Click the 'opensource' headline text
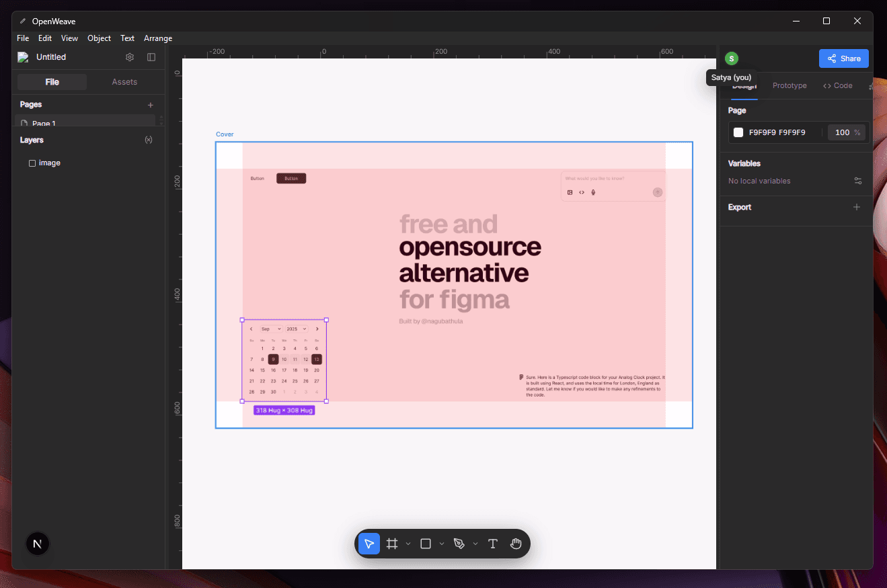 470,247
